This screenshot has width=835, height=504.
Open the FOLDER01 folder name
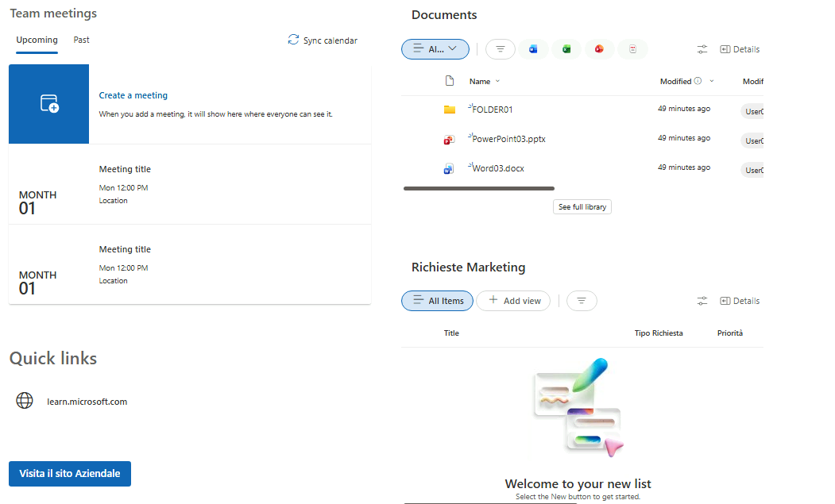[492, 110]
